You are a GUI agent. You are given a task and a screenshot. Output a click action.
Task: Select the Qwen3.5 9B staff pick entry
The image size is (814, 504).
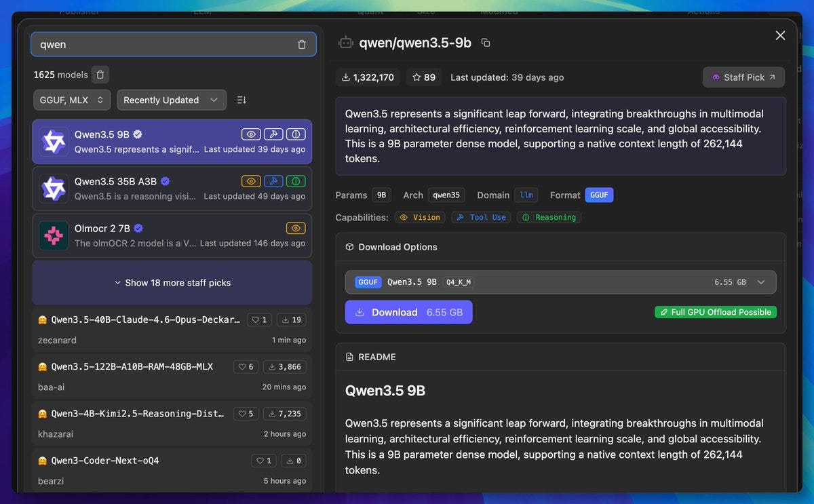(x=172, y=142)
